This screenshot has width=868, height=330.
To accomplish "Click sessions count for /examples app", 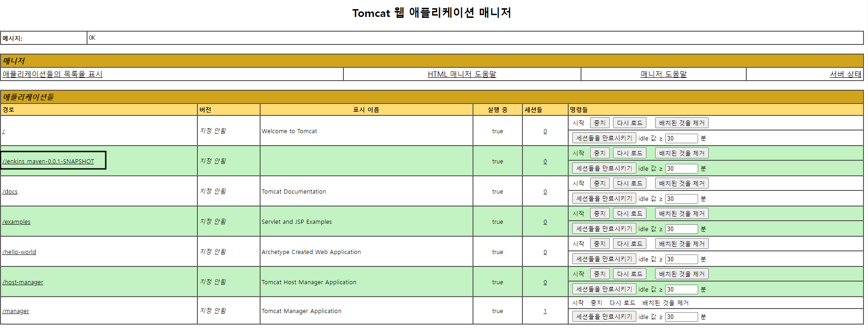I will click(x=545, y=222).
